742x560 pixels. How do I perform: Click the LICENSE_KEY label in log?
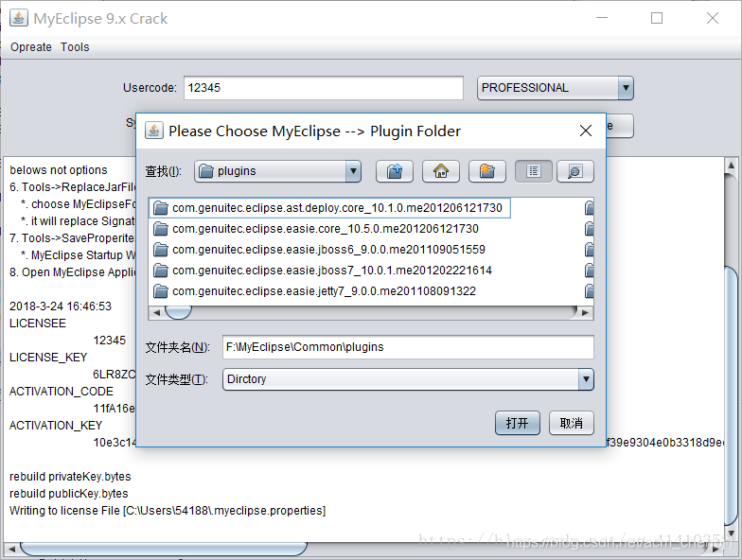(x=48, y=358)
